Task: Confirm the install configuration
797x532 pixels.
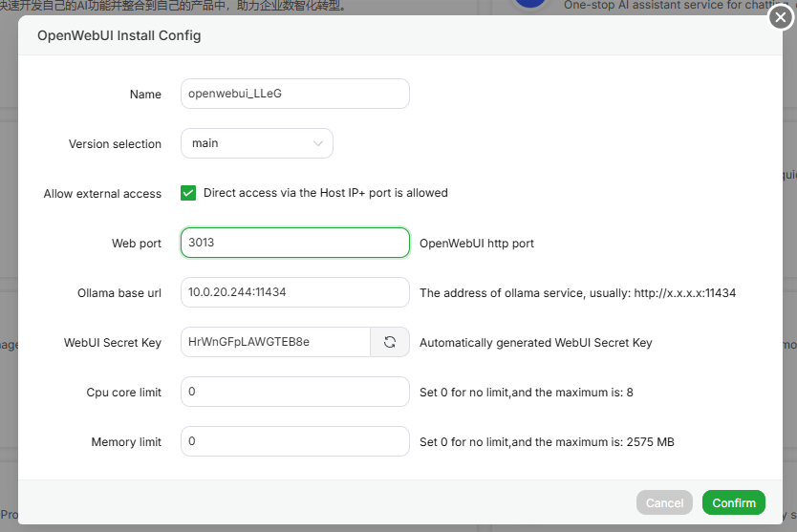Action: click(x=733, y=502)
